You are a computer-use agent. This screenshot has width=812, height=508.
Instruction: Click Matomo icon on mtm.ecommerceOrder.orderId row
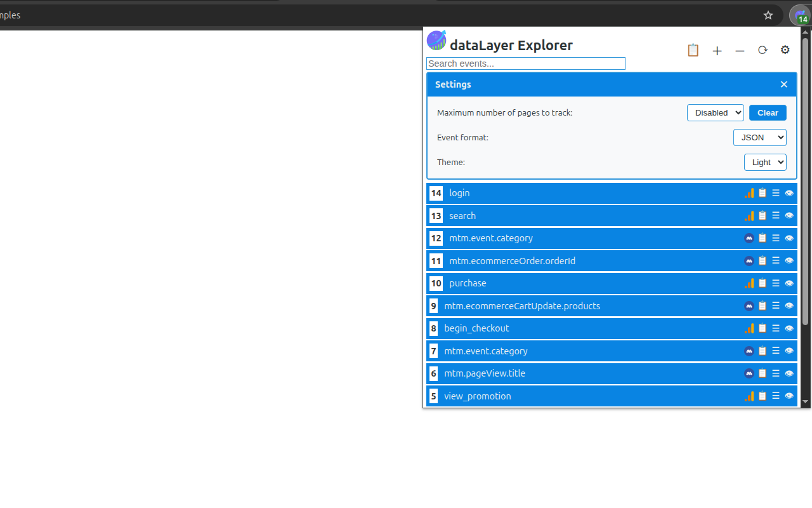(x=749, y=261)
